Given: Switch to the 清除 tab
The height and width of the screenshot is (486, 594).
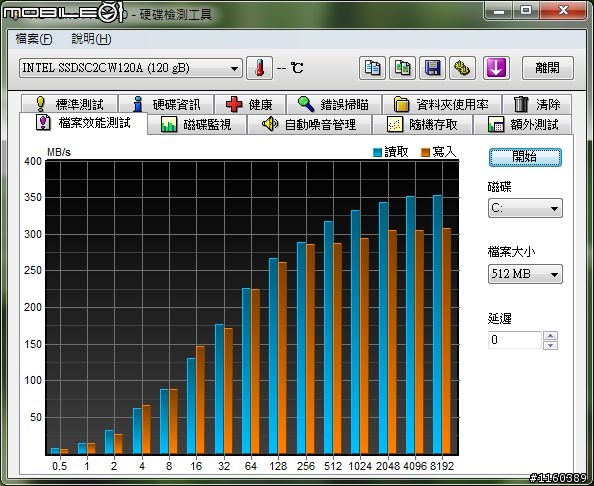Looking at the screenshot, I should pos(537,104).
